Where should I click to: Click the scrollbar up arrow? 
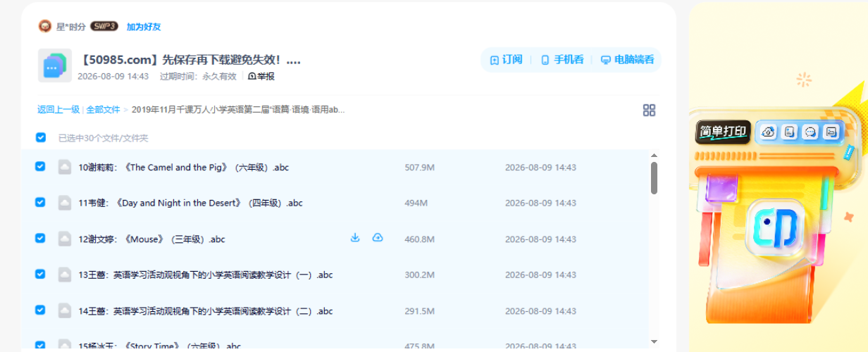[654, 156]
